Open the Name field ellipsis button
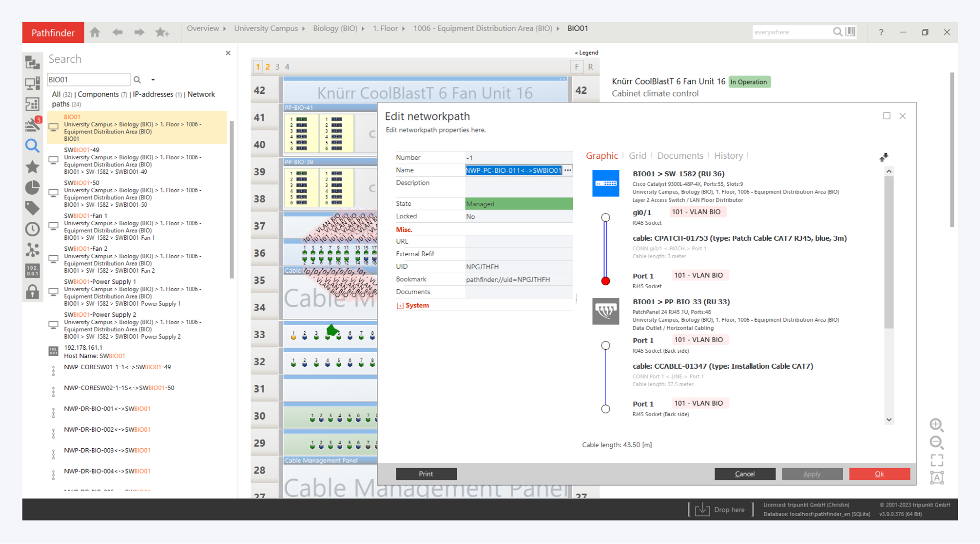The width and height of the screenshot is (980, 544). [x=567, y=170]
